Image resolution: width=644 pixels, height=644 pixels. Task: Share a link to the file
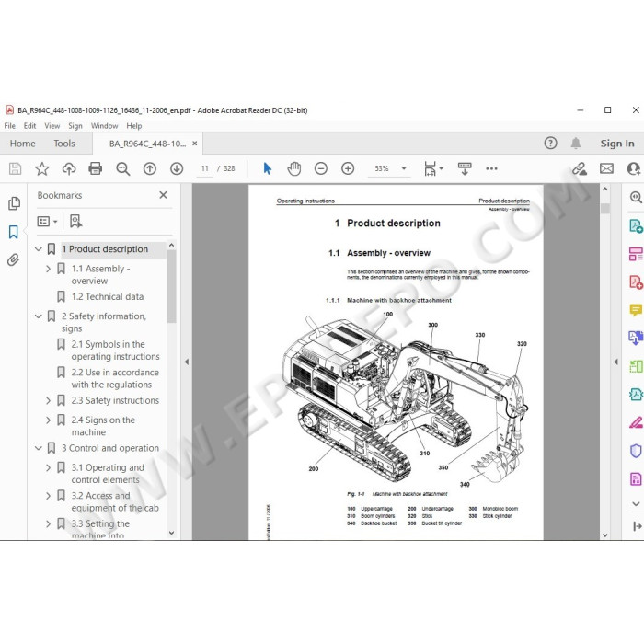click(x=580, y=168)
